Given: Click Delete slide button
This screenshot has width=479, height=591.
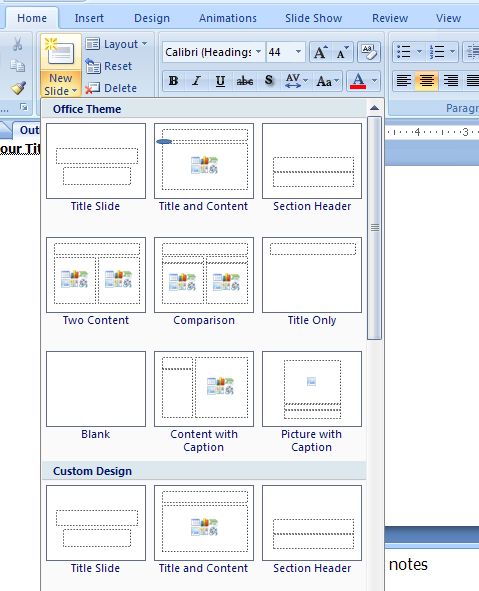Looking at the screenshot, I should (111, 88).
